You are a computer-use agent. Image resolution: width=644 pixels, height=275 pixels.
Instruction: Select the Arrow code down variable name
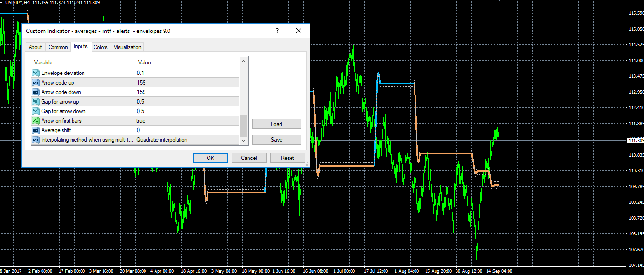tap(61, 92)
